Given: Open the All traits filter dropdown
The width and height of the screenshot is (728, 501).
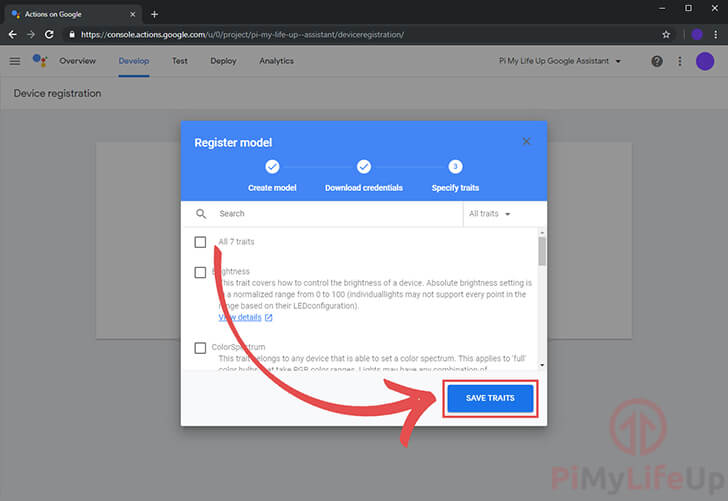Looking at the screenshot, I should coord(489,214).
